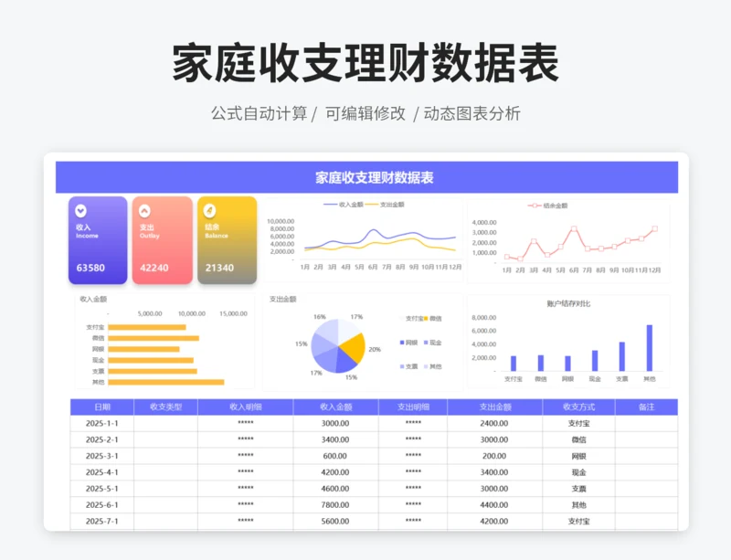The width and height of the screenshot is (731, 560).
Task: Select the income amount cell 4600.00
Action: (x=335, y=489)
